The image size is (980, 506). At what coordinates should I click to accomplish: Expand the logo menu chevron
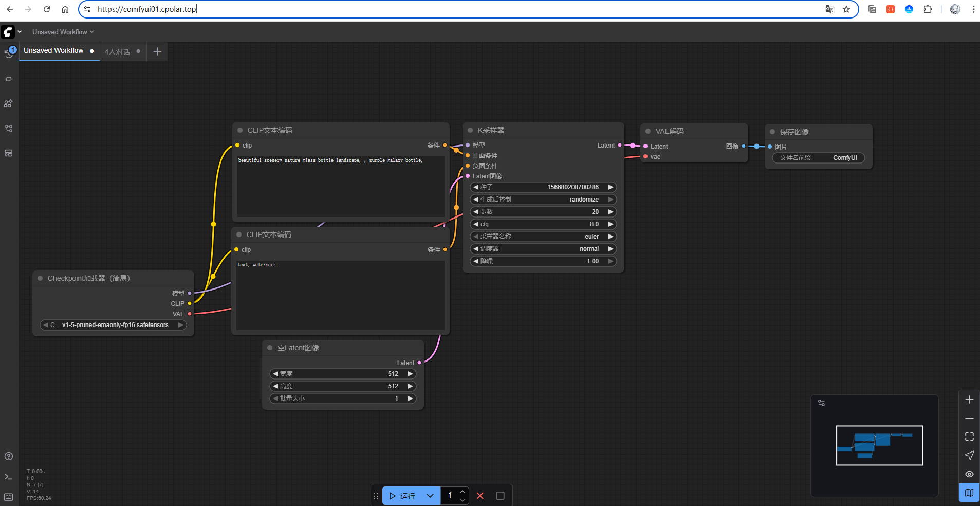tap(20, 32)
